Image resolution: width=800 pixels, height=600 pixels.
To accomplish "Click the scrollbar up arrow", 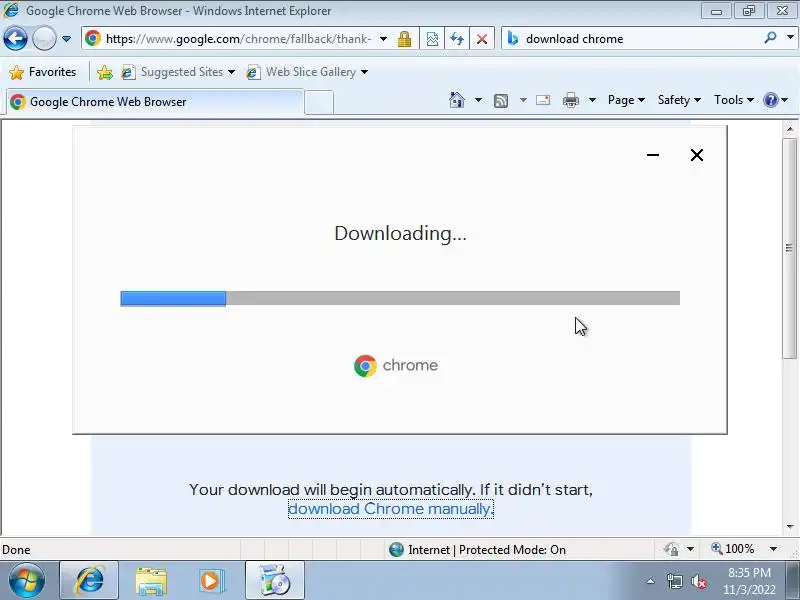I will pyautogui.click(x=790, y=129).
